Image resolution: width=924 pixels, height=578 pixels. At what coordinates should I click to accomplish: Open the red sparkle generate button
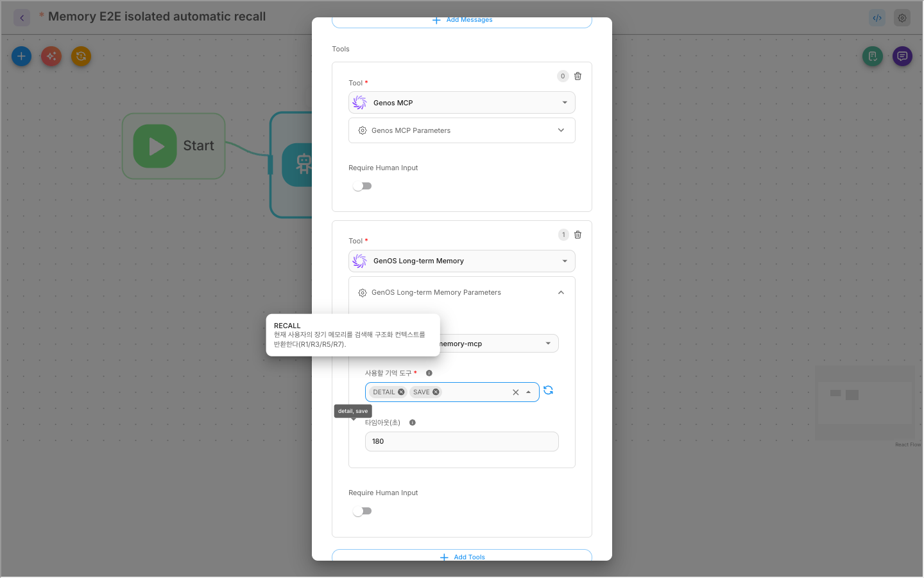[x=51, y=57]
